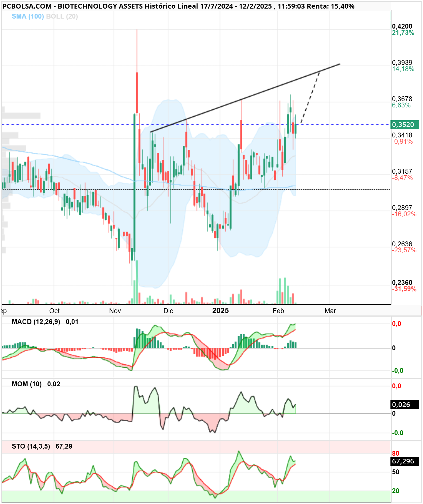Viewport: 423px width, 504px height.
Task: Click the 67,296 stochastic value tag
Action: [x=405, y=461]
